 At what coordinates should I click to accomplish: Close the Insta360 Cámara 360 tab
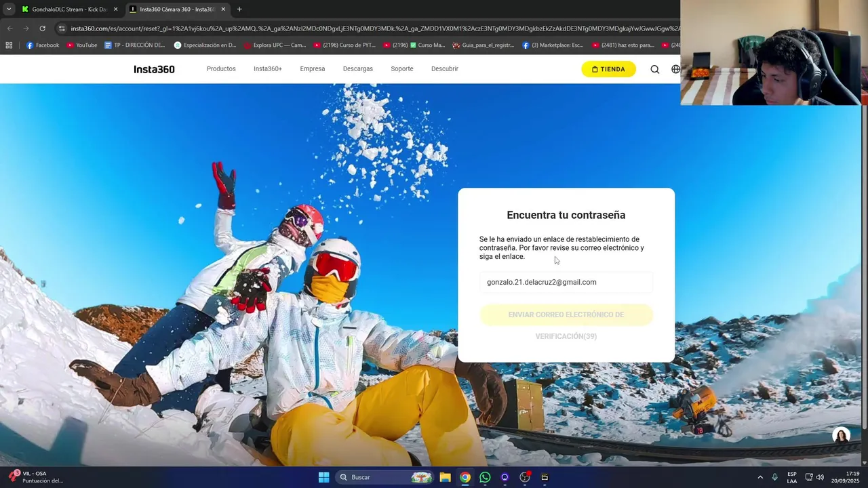point(223,9)
